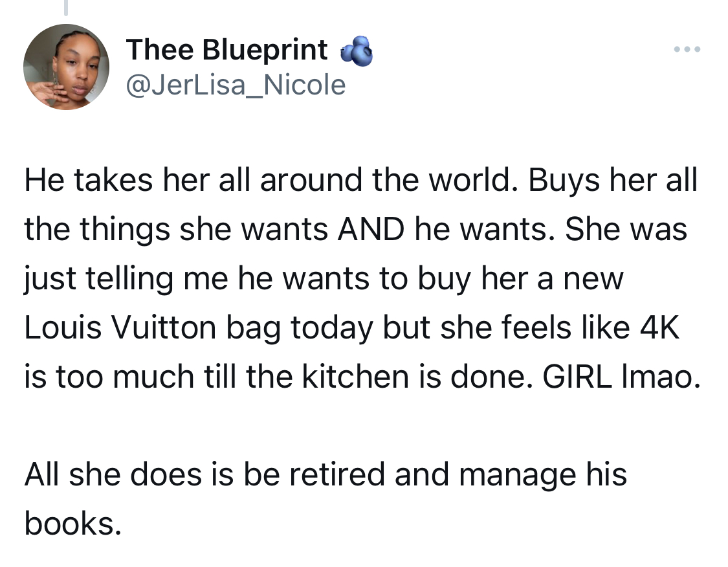
Task: Click the words "She was" ending the second line
Action: click(626, 229)
